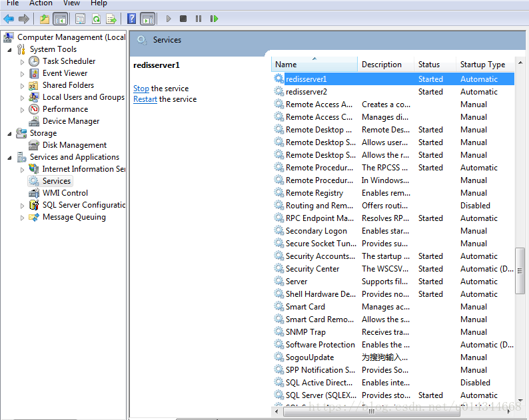Image resolution: width=529 pixels, height=420 pixels.
Task: Select Event Viewer in the tree
Action: pyautogui.click(x=65, y=73)
